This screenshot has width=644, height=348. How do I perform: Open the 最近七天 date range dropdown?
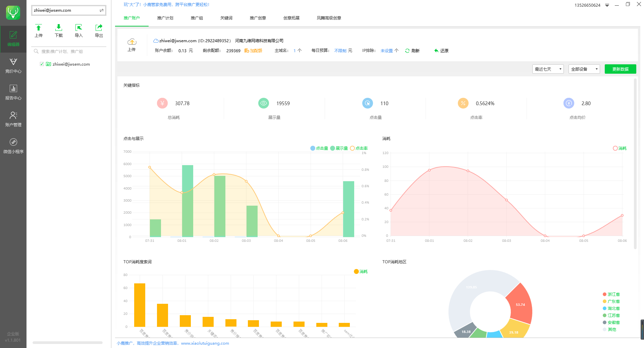(x=548, y=69)
